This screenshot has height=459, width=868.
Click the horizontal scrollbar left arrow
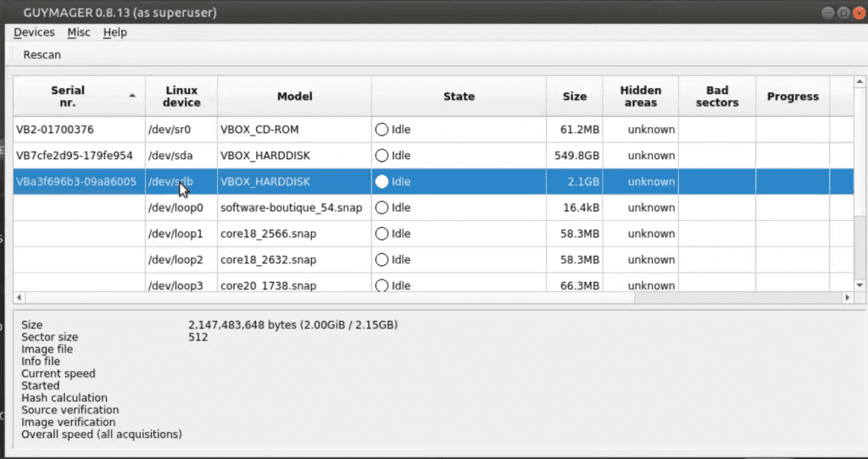(19, 297)
